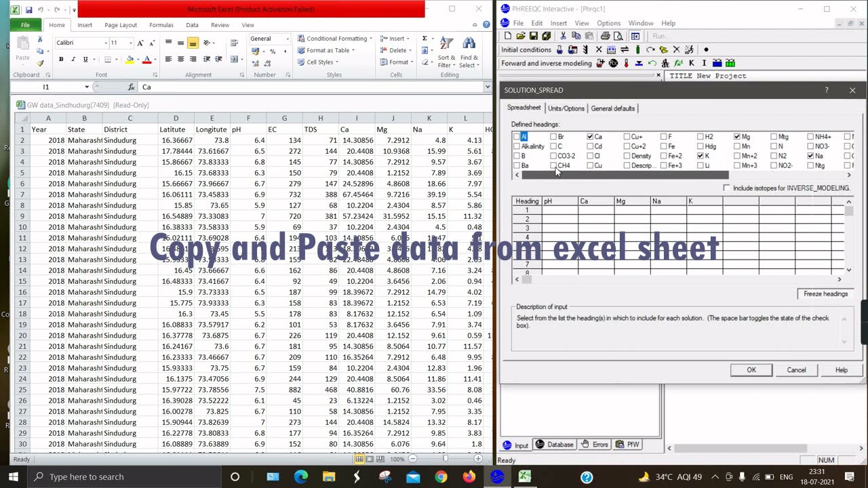This screenshot has height=488, width=868.
Task: Switch to the Database tab in PHREEQC
Action: (x=554, y=445)
